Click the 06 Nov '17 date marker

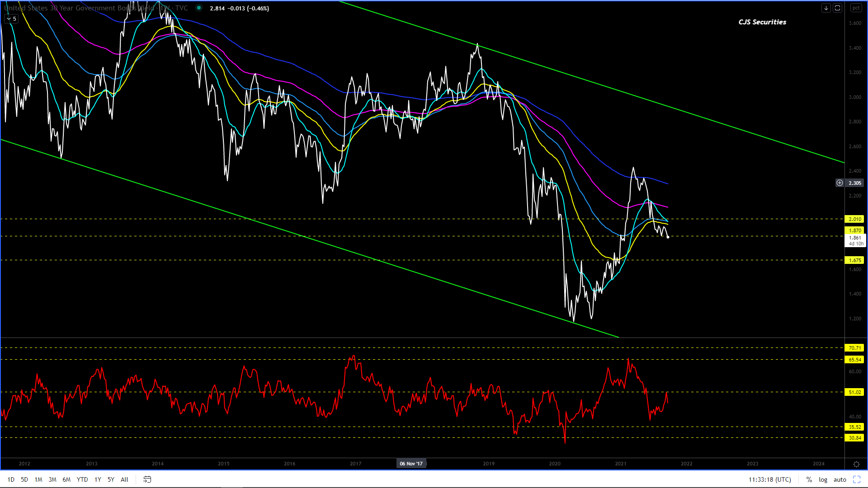tap(411, 464)
